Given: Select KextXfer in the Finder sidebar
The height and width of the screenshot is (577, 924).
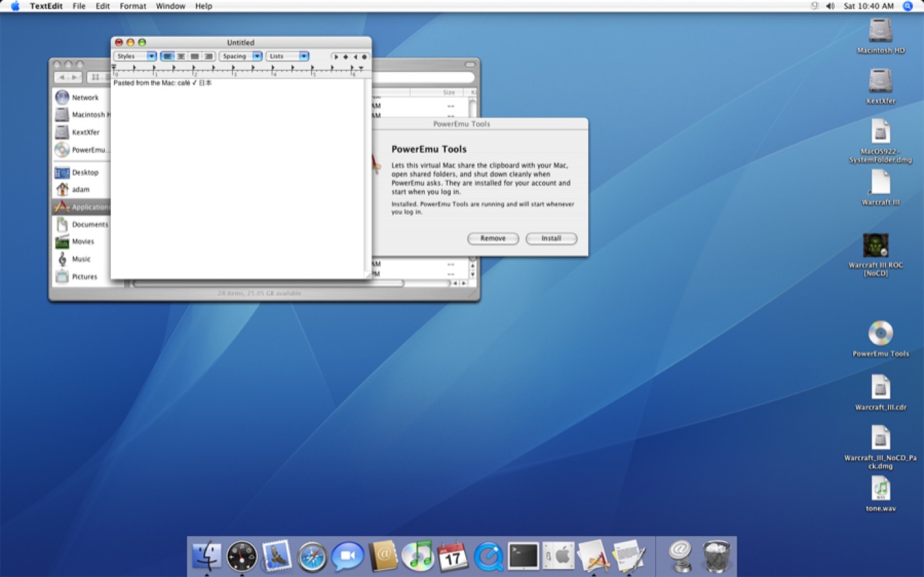Looking at the screenshot, I should pyautogui.click(x=80, y=132).
